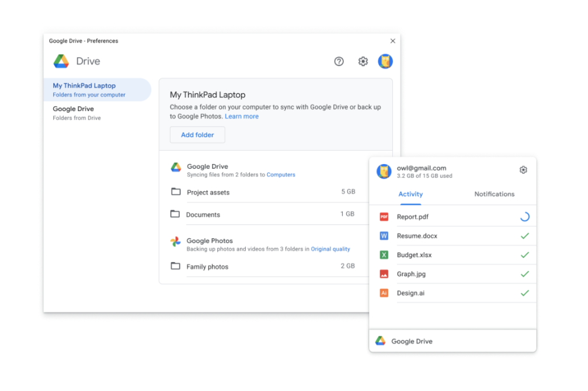Screen dimensions: 588x391
Task: Open the Computers link
Action: point(281,174)
